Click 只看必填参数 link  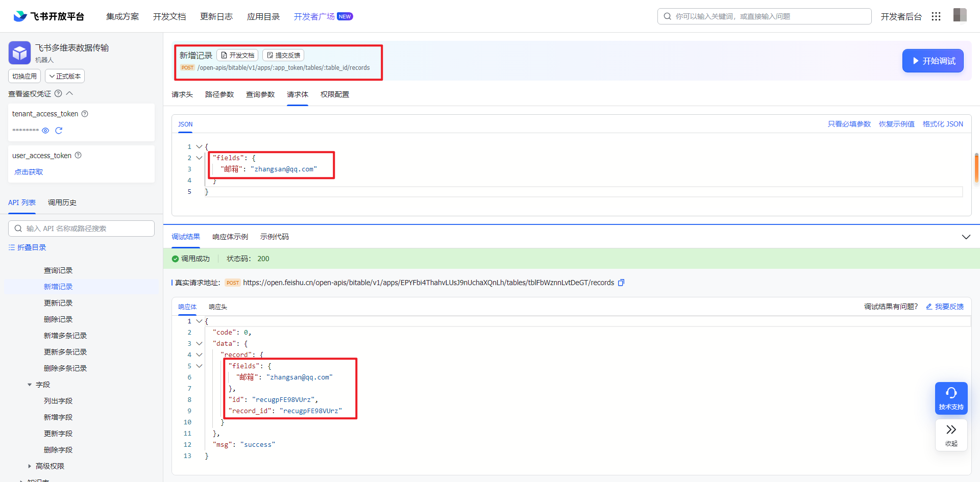pyautogui.click(x=849, y=124)
